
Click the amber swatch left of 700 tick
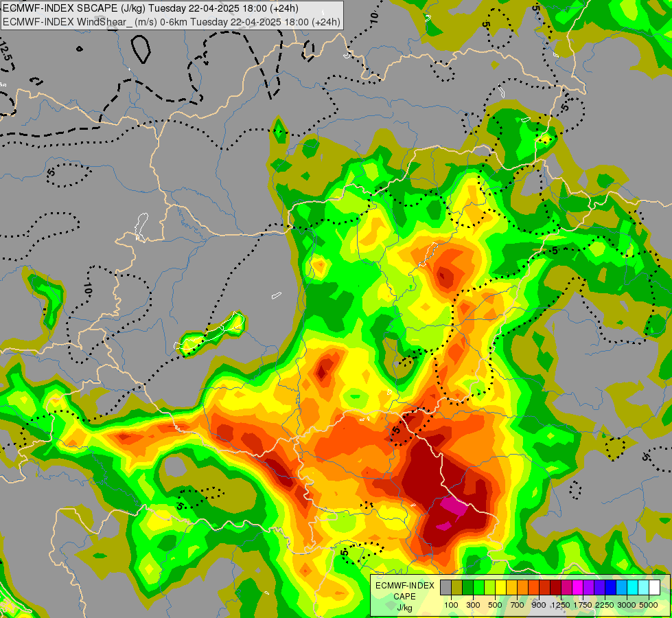click(512, 587)
